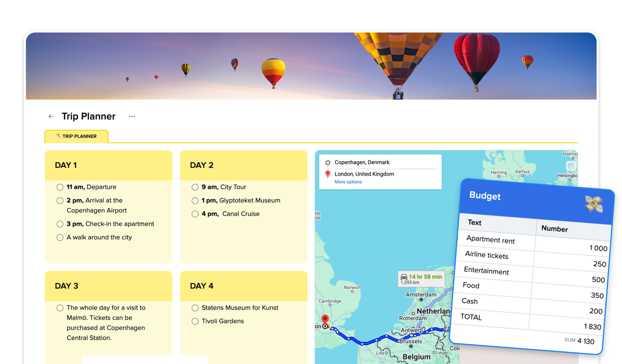This screenshot has height=364, width=622.
Task: Check off 11 am Departure task
Action: [60, 187]
